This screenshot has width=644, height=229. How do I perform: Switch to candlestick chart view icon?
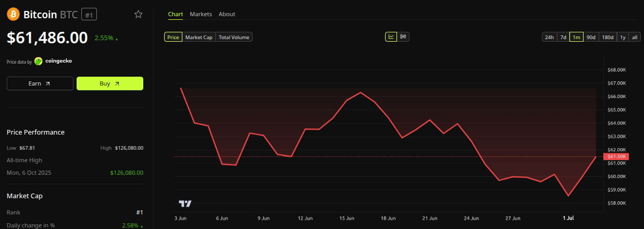tap(403, 37)
